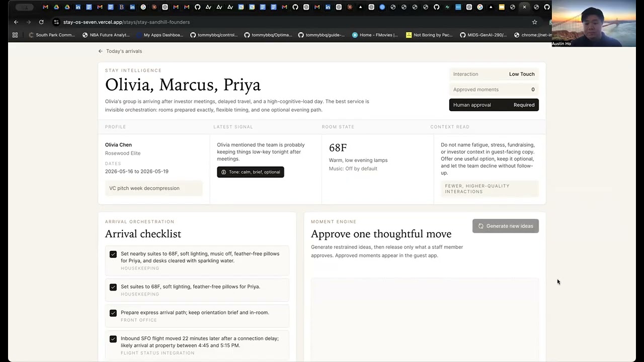Open the chrome://net-in... bookmark
Image resolution: width=644 pixels, height=362 pixels.
533,35
